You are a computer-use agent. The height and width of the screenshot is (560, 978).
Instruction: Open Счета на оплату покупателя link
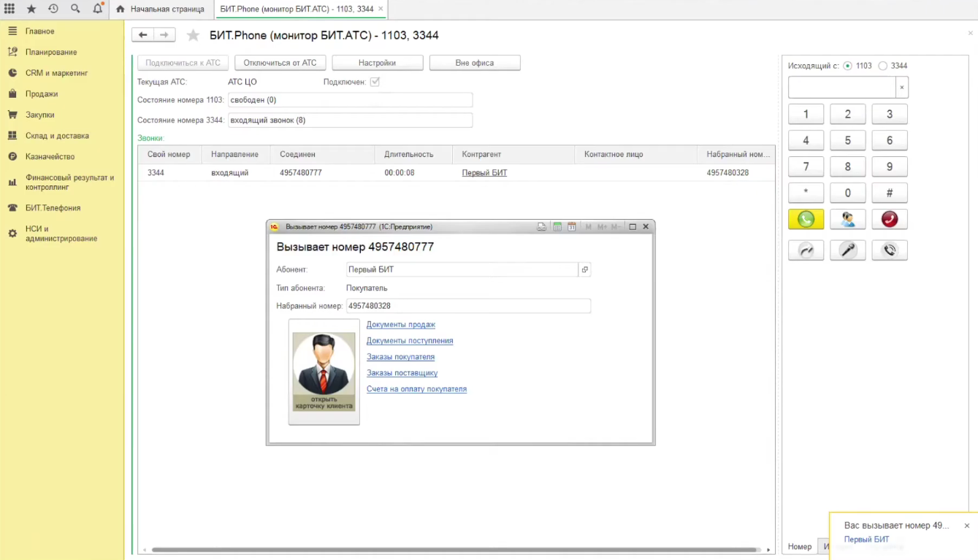click(x=416, y=389)
